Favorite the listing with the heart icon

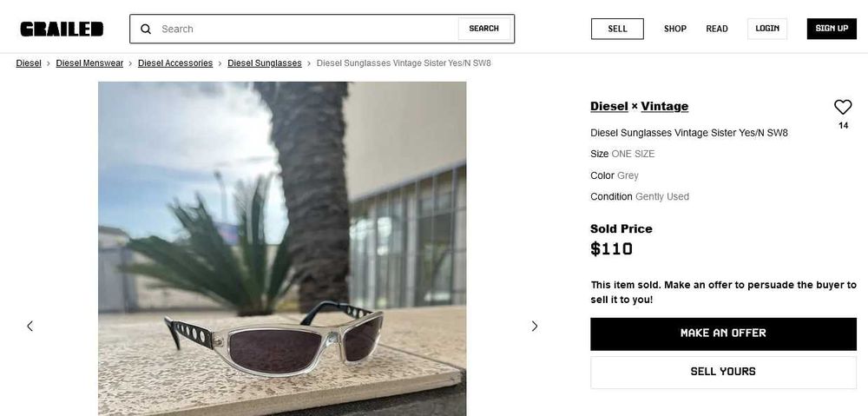tap(843, 107)
